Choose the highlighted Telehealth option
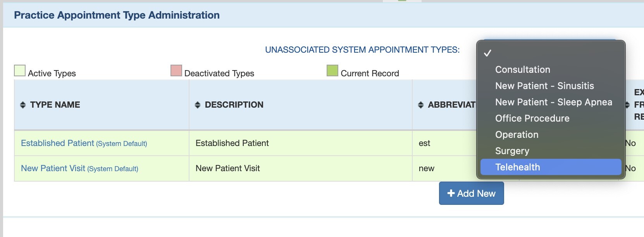The width and height of the screenshot is (644, 237). [x=517, y=167]
